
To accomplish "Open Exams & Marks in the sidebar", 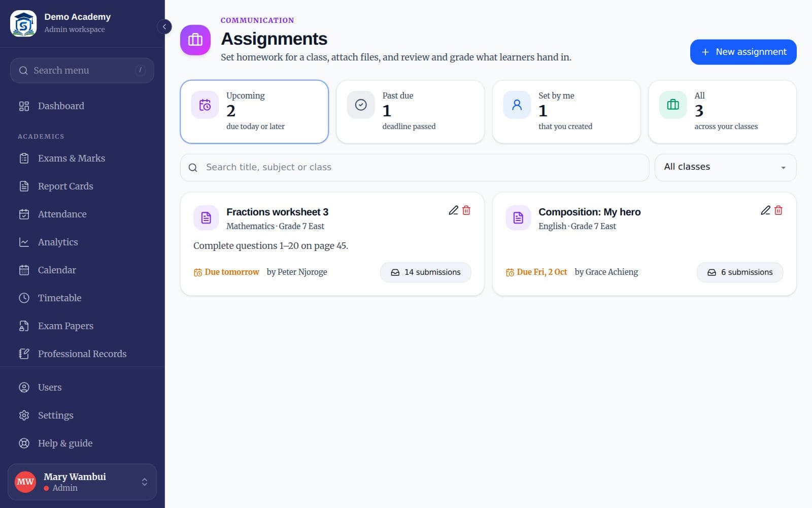I will [82, 158].
